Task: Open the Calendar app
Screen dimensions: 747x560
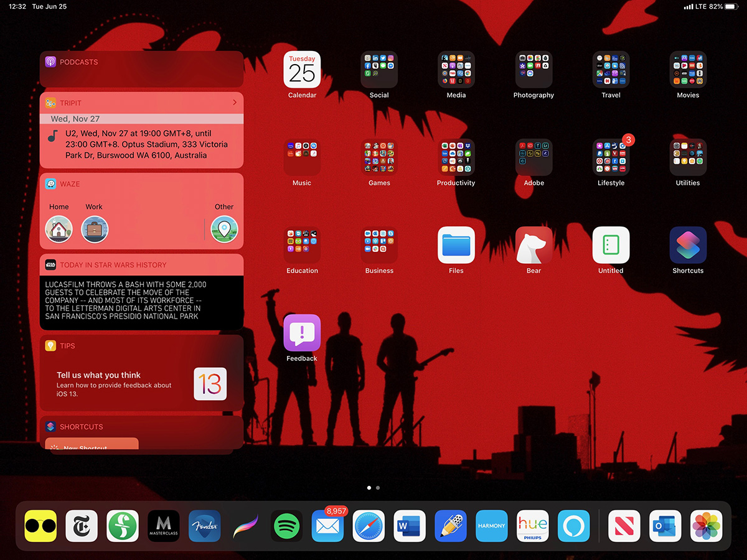Action: click(x=302, y=69)
